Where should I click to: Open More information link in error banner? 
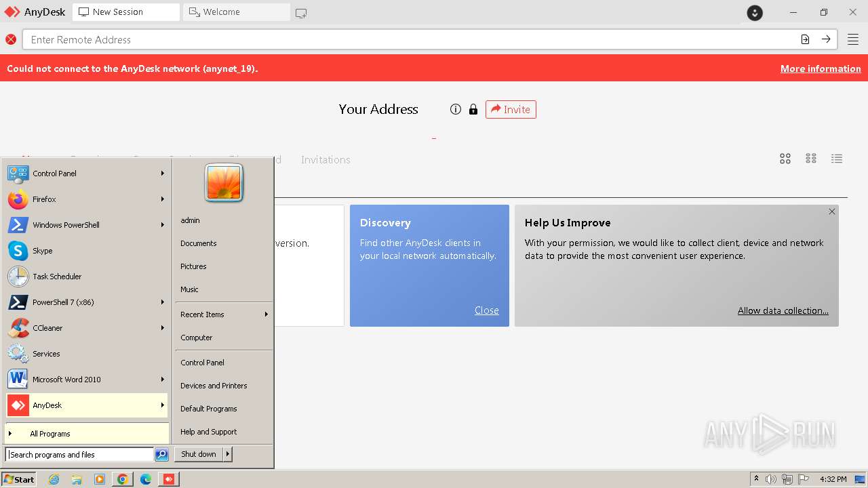tap(821, 68)
